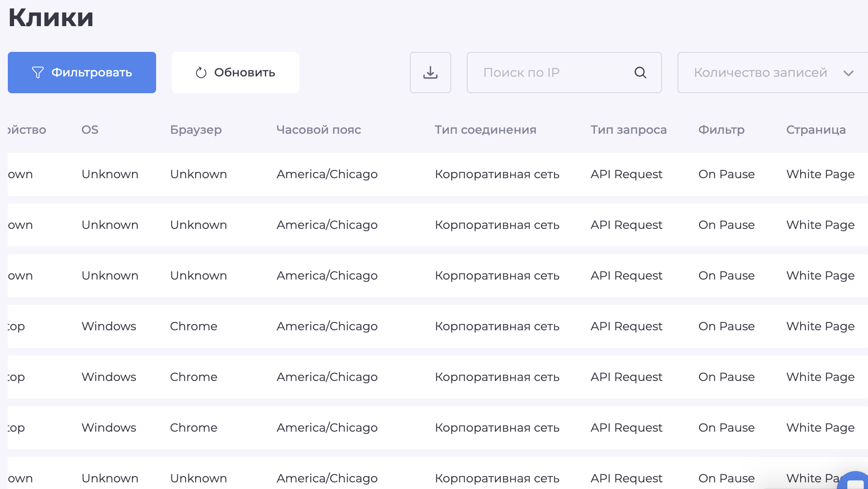This screenshot has height=489, width=868.
Task: Click the Браузер column header
Action: pyautogui.click(x=196, y=130)
